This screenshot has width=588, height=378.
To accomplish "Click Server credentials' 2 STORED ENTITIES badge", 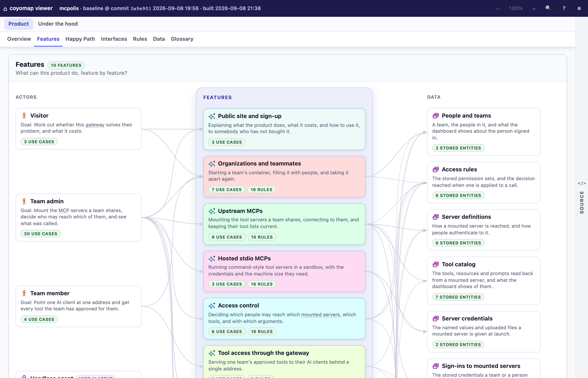I will tap(458, 345).
